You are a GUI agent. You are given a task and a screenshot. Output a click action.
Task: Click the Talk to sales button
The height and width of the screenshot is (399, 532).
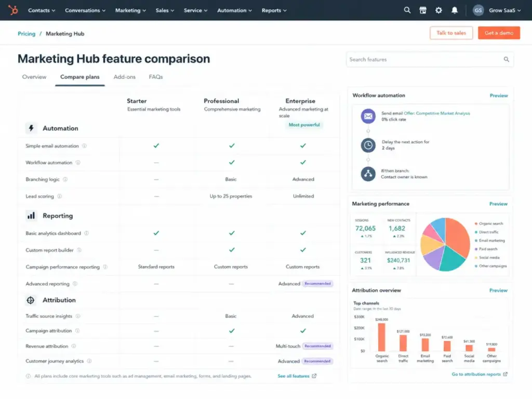[x=451, y=33]
